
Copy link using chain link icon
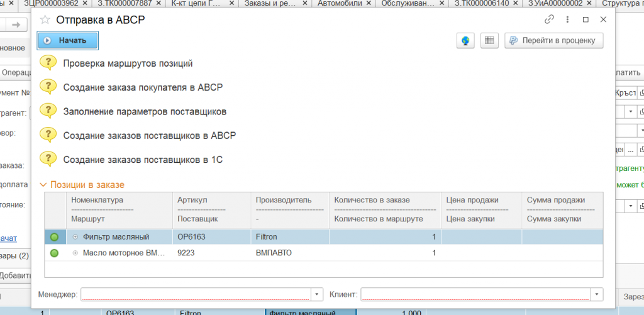[x=549, y=19]
